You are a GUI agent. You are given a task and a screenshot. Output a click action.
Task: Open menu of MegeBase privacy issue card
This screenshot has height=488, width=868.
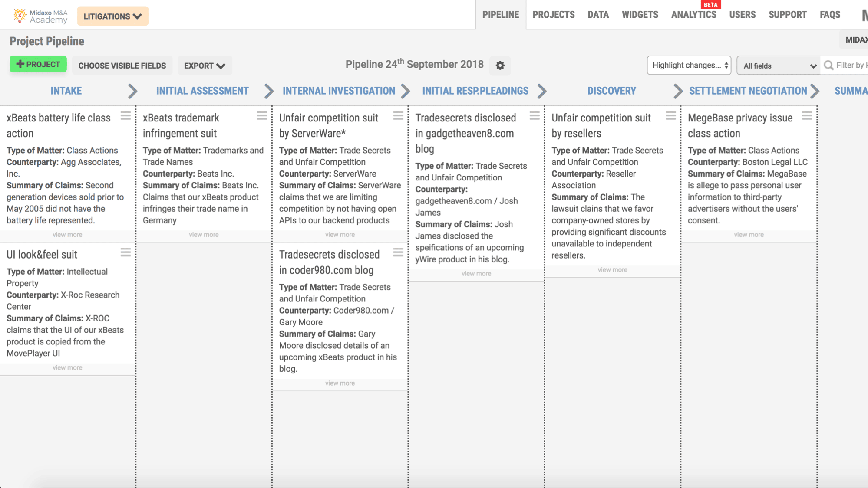(807, 116)
